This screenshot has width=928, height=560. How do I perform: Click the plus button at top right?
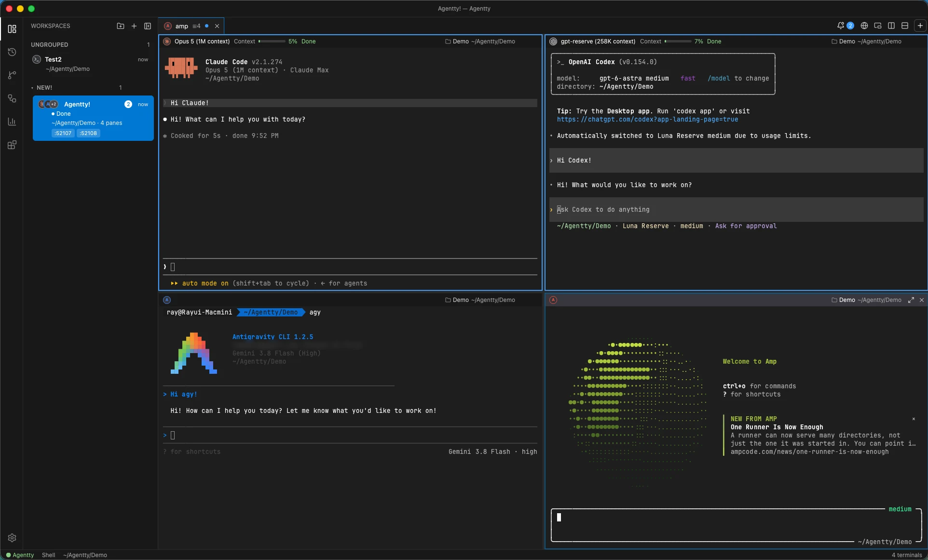920,26
